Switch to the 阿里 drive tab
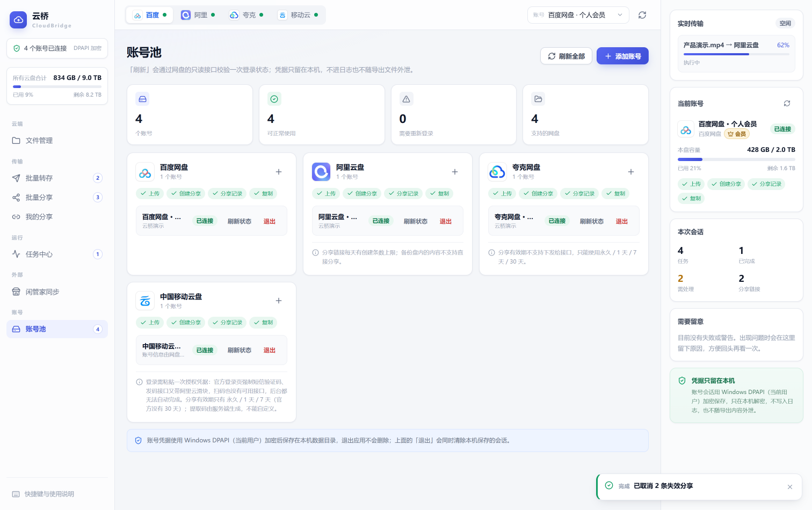Image resolution: width=812 pixels, height=510 pixels. point(198,15)
